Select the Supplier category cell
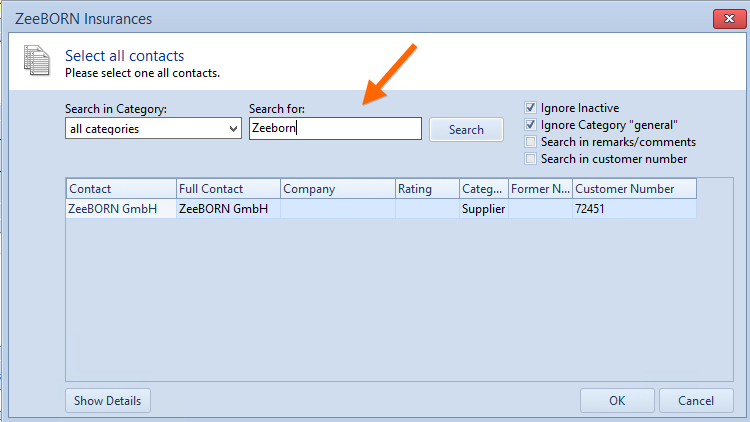 484,209
